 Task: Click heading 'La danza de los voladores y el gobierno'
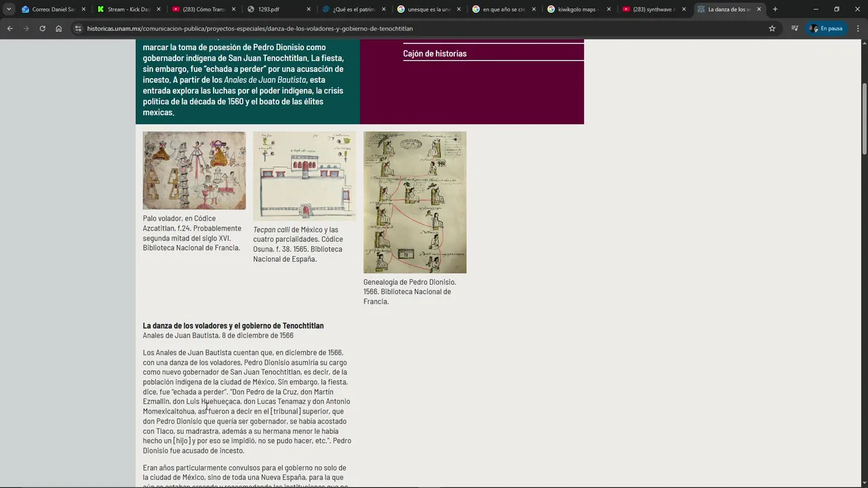tap(233, 326)
